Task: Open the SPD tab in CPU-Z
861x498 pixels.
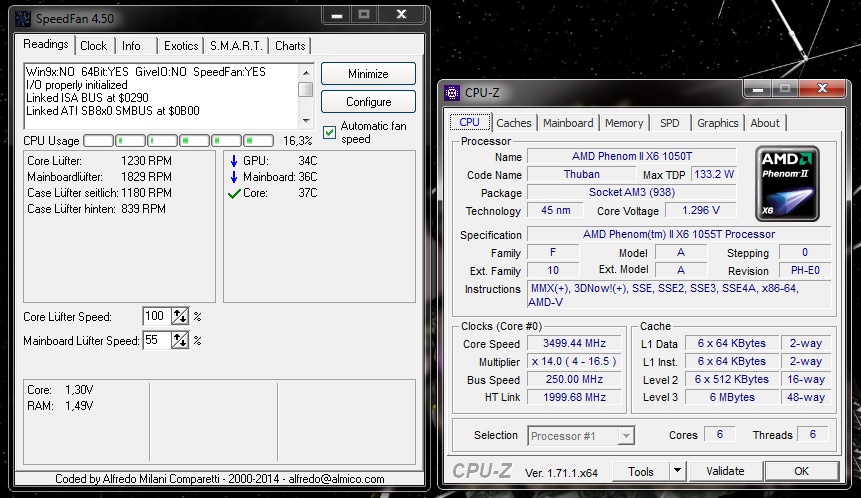Action: pos(670,123)
